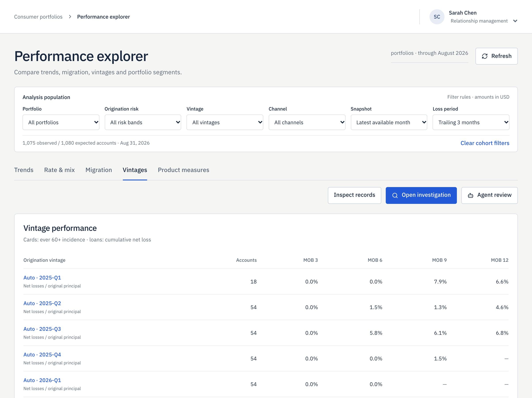Click the Accounts column header
This screenshot has height=398, width=532.
tap(246, 260)
